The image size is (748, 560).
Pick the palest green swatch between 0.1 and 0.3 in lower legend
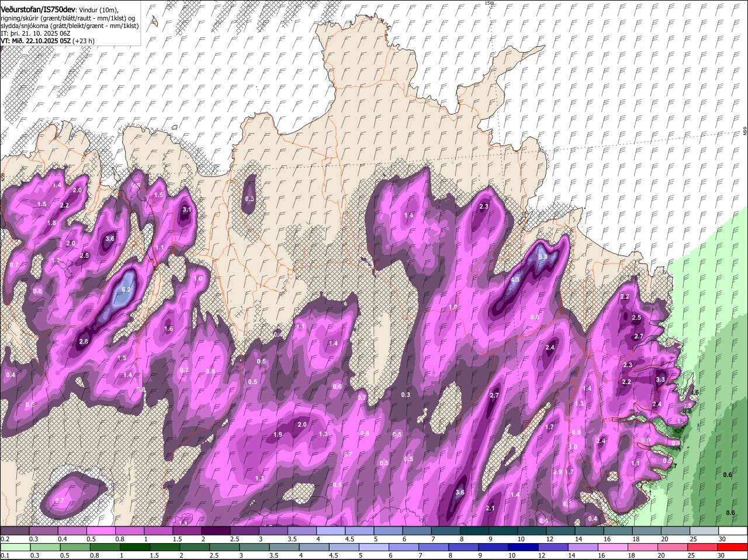16,547
